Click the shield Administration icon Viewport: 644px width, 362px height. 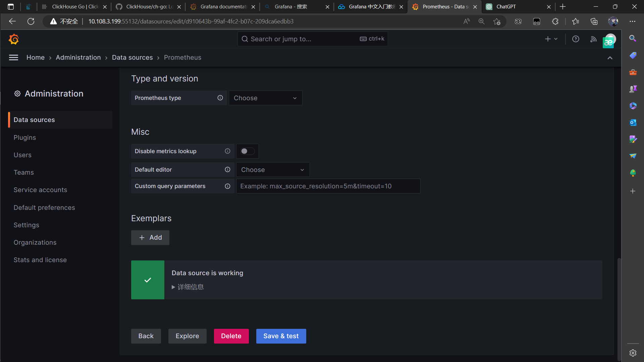tap(17, 93)
